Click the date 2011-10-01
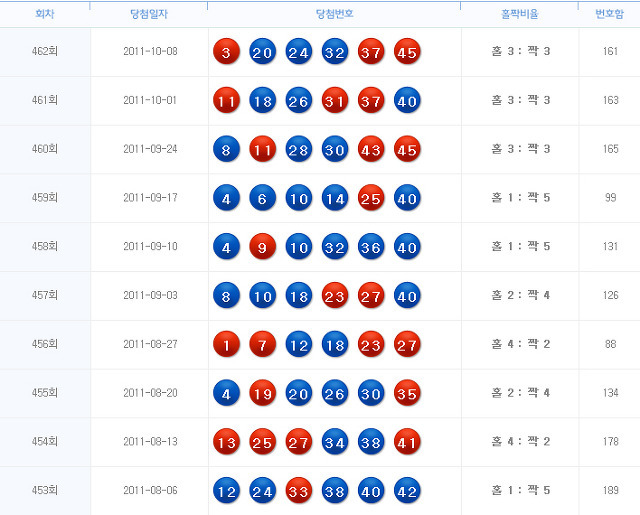640x515 pixels. coord(150,100)
